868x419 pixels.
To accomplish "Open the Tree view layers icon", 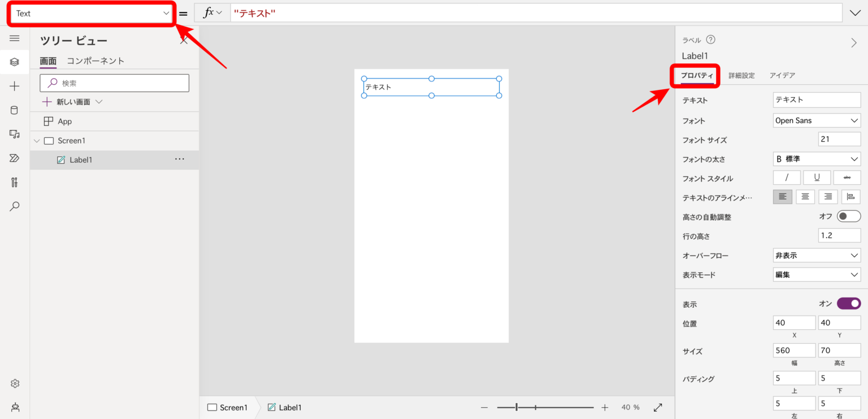I will coord(15,62).
